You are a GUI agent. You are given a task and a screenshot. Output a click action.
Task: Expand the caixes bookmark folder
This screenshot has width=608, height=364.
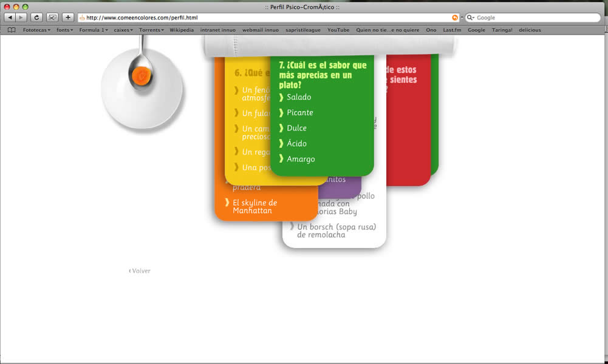pyautogui.click(x=123, y=30)
